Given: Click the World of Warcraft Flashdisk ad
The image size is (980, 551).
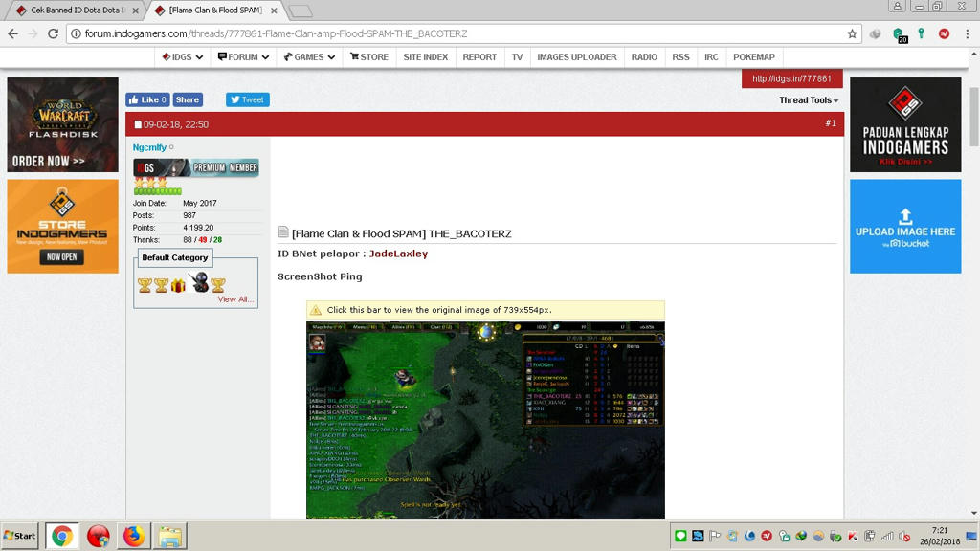Looking at the screenshot, I should [62, 125].
